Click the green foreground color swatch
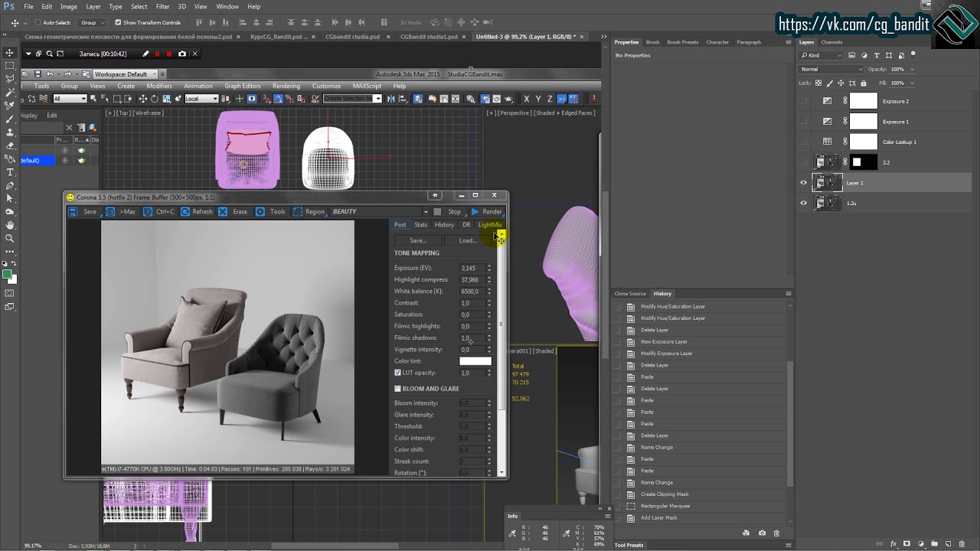Viewport: 980px width, 551px height. click(7, 274)
